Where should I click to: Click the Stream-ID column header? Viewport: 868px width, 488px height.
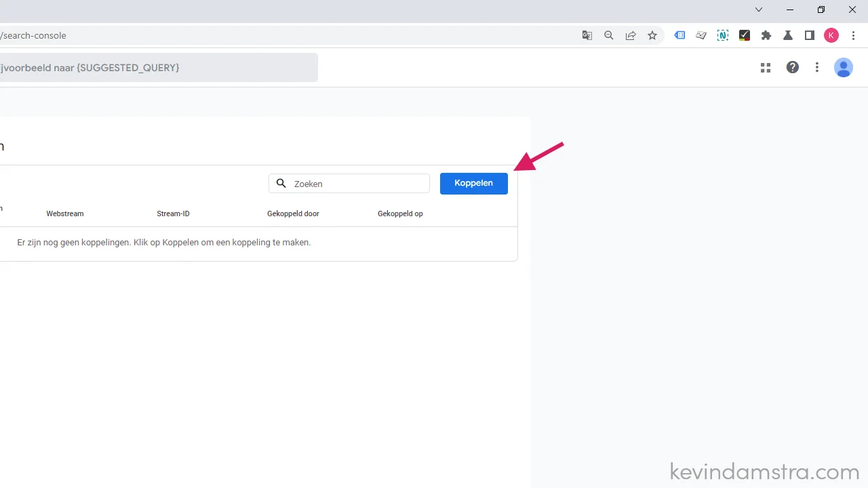point(173,213)
